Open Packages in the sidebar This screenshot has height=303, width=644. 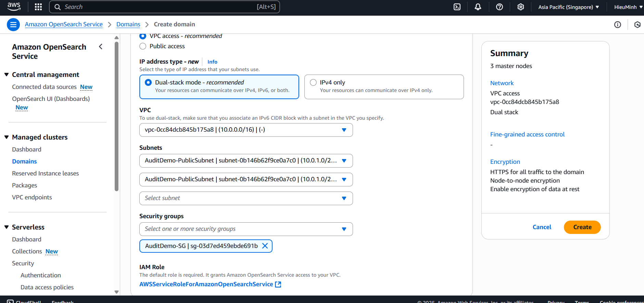coord(25,185)
